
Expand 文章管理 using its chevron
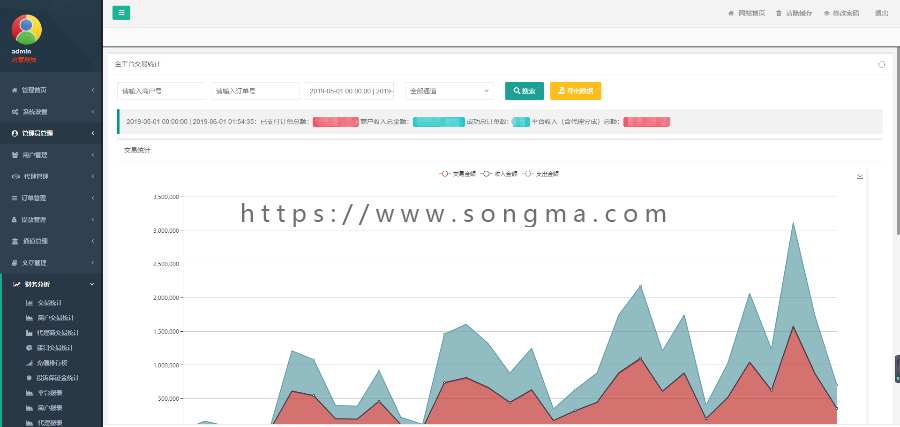tap(92, 263)
